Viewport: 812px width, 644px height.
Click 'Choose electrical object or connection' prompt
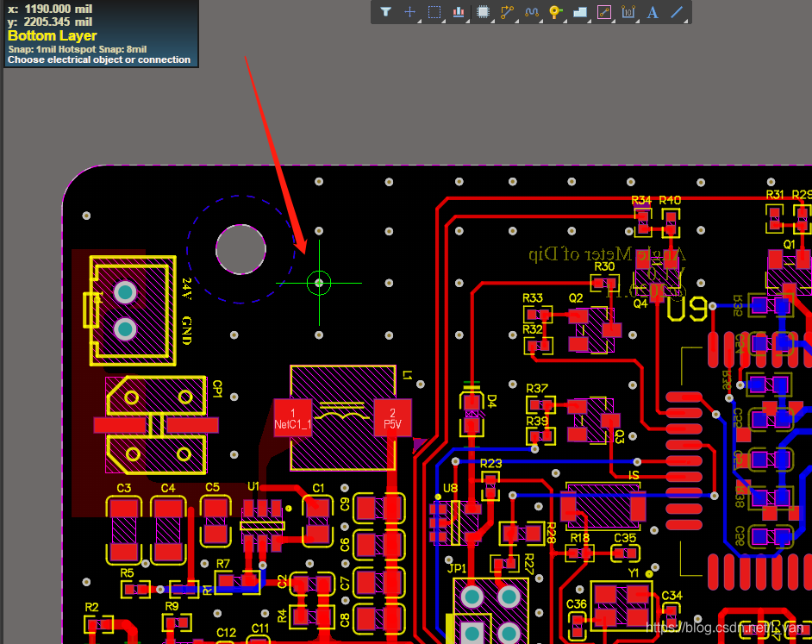[99, 59]
